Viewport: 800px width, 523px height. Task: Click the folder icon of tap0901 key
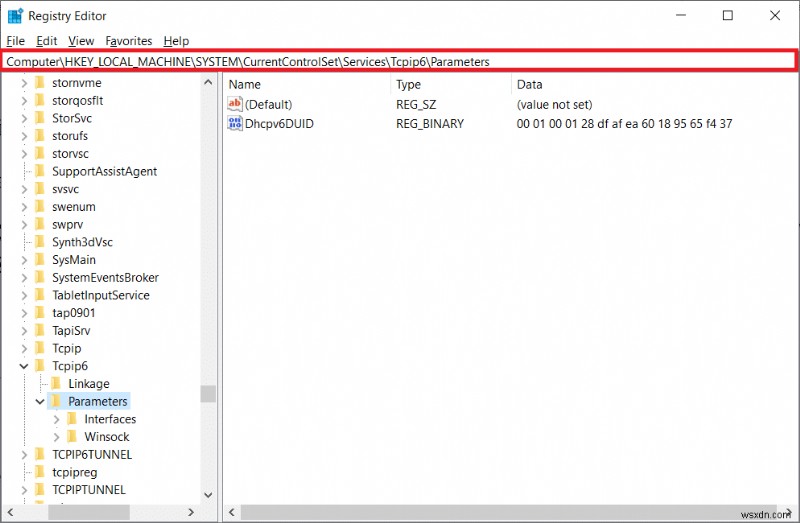[40, 313]
